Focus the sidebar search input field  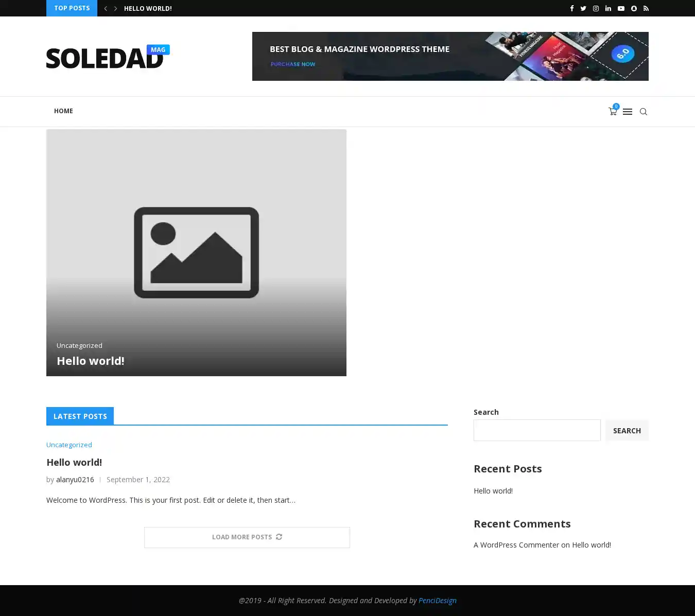(x=536, y=430)
